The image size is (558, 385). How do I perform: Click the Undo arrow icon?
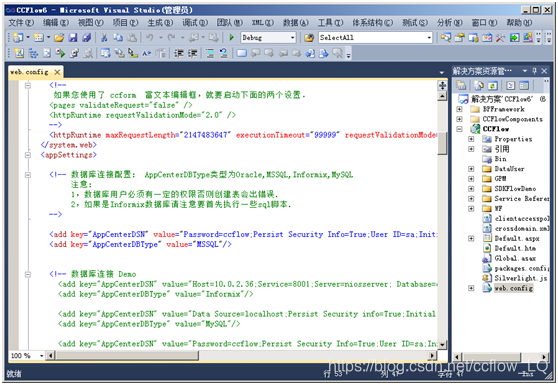tap(150, 37)
